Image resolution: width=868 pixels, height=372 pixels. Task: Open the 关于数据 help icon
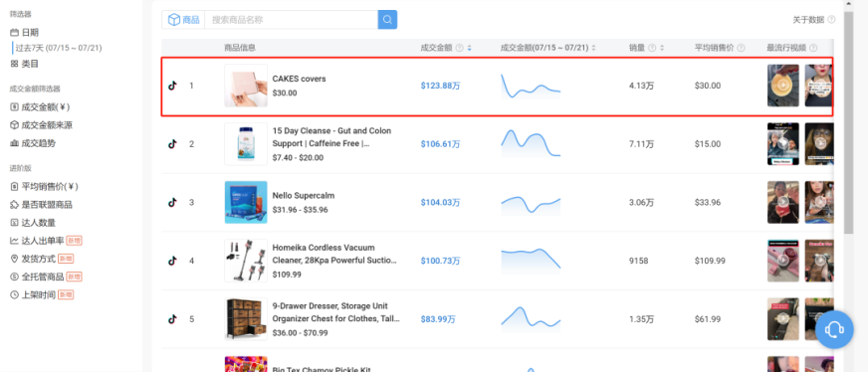pyautogui.click(x=831, y=19)
